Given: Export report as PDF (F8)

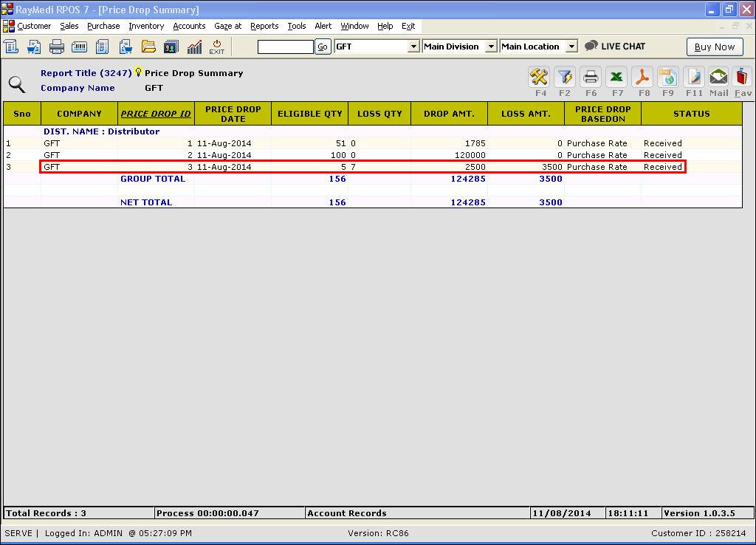Looking at the screenshot, I should click(x=642, y=77).
